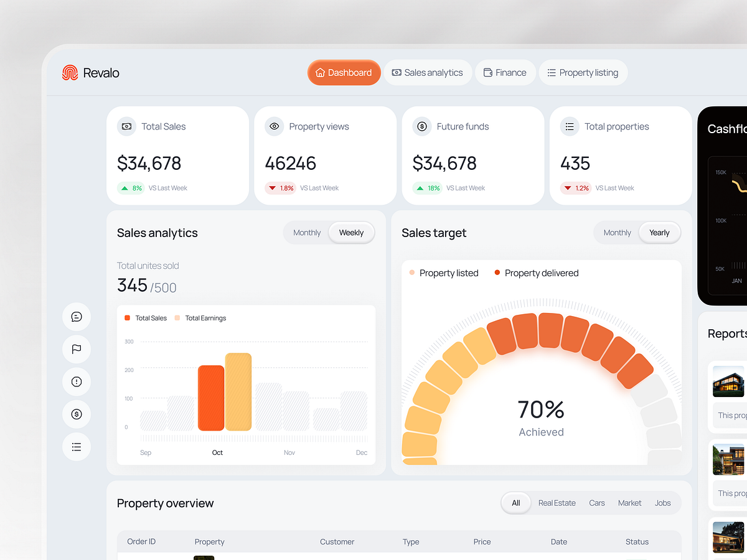The height and width of the screenshot is (560, 747).
Task: Open the alert exclamation sidebar icon
Action: click(77, 381)
